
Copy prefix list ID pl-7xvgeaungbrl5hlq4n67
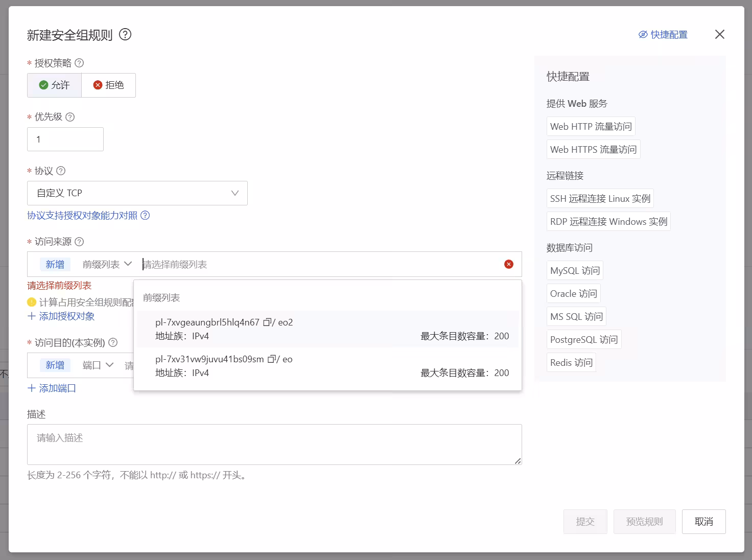pyautogui.click(x=267, y=322)
